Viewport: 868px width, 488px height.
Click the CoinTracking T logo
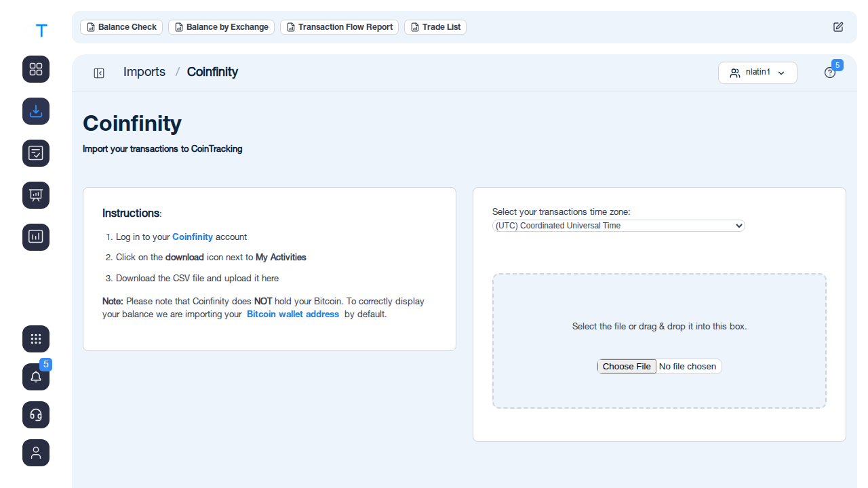(41, 30)
